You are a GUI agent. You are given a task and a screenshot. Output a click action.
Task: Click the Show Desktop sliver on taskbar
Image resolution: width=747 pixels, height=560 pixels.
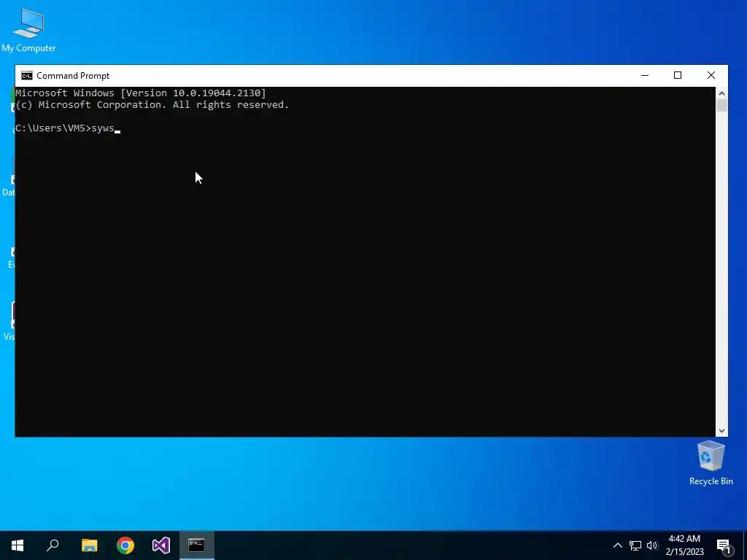click(745, 545)
